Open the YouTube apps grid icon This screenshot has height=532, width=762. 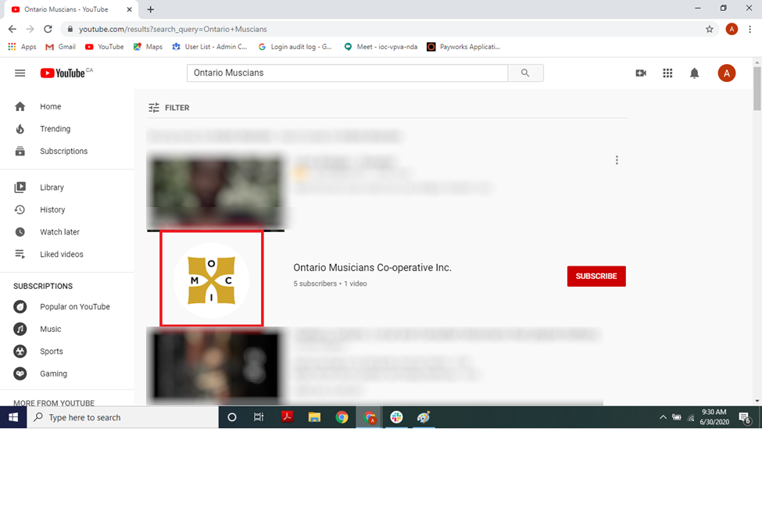pos(667,73)
